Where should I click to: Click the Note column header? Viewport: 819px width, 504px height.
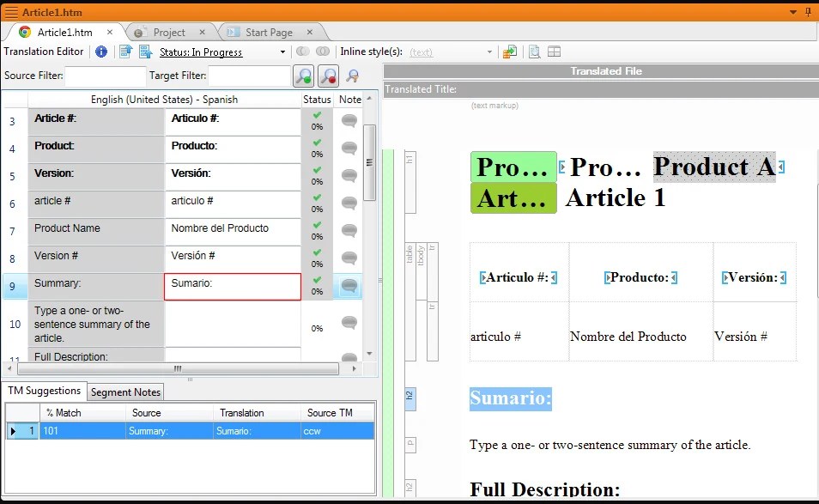(x=350, y=100)
